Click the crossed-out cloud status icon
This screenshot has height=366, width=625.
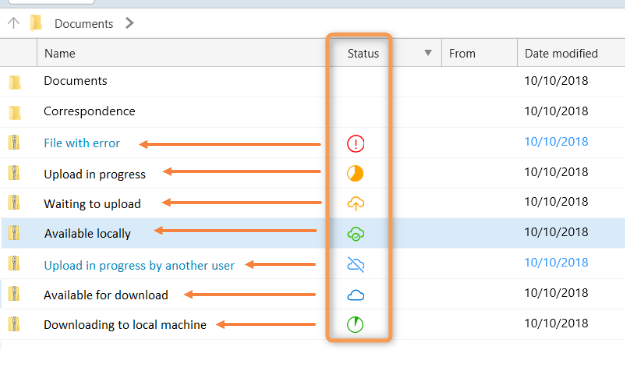point(356,264)
